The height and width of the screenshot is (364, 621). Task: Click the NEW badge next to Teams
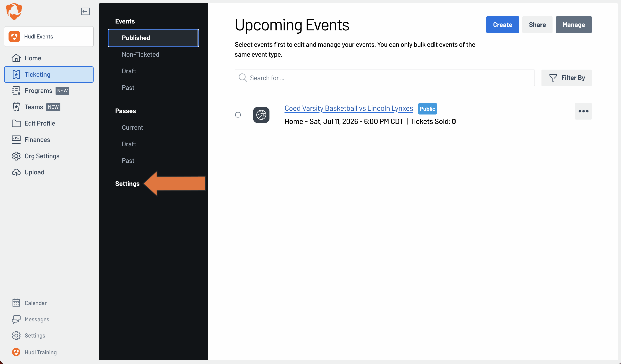pyautogui.click(x=53, y=107)
